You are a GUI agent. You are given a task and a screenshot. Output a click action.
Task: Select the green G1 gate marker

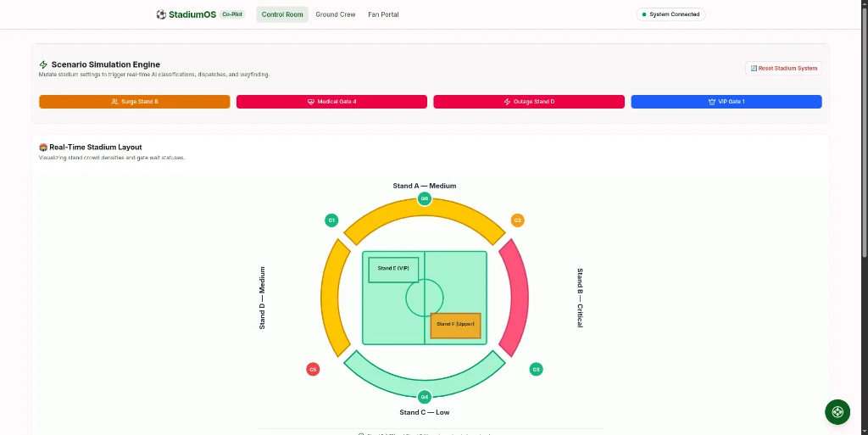click(x=331, y=220)
